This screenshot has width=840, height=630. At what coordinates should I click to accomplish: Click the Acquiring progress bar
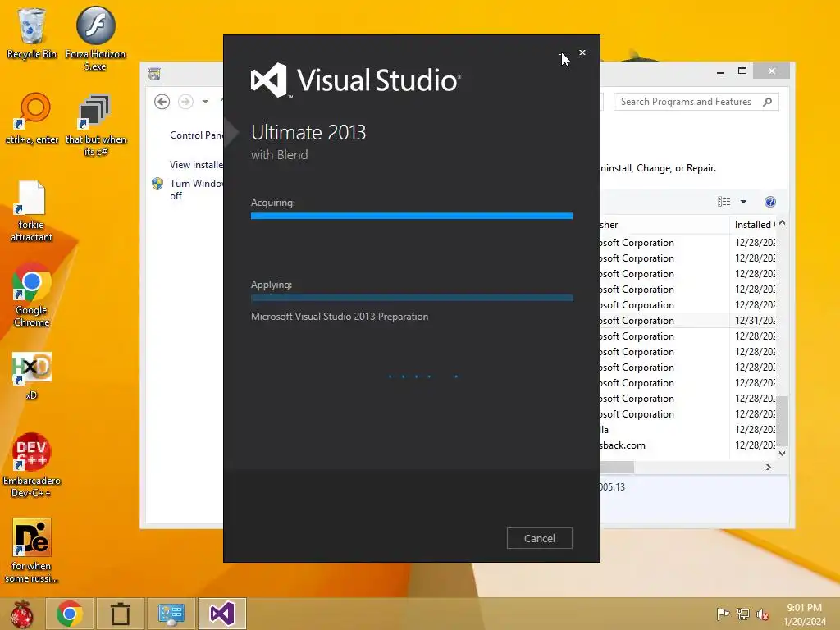point(412,216)
